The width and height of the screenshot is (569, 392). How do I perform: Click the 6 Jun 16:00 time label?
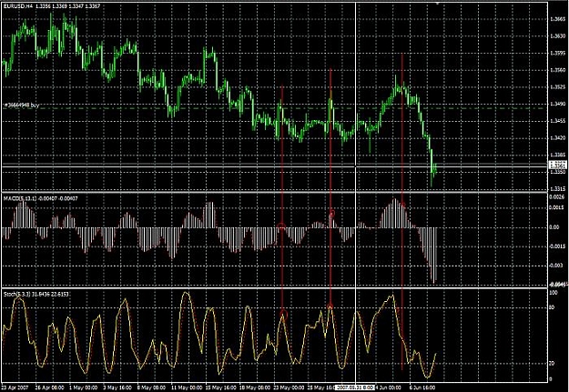422,387
